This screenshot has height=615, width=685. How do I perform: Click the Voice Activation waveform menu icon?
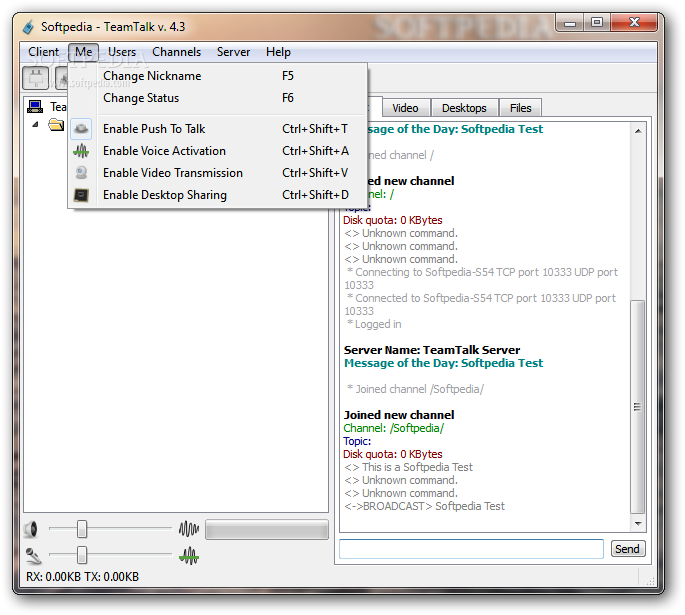pos(81,151)
